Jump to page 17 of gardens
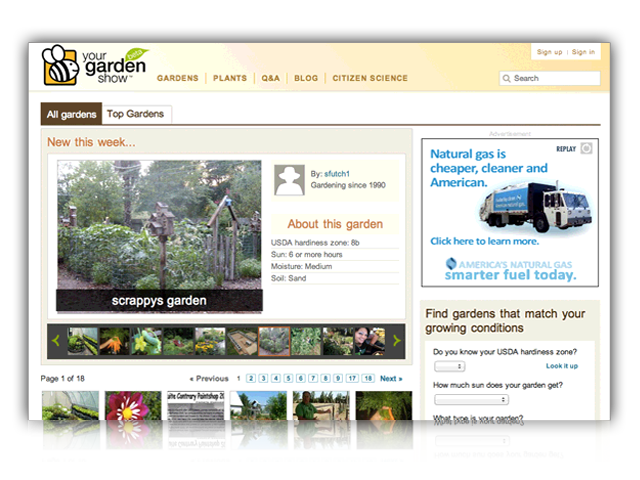 [352, 378]
